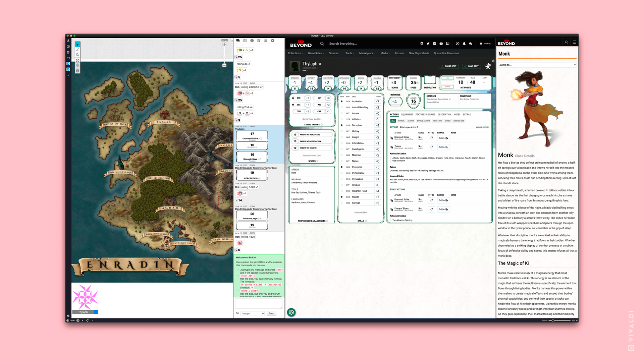Zoom out with the Roll20 minus button

tap(224, 65)
